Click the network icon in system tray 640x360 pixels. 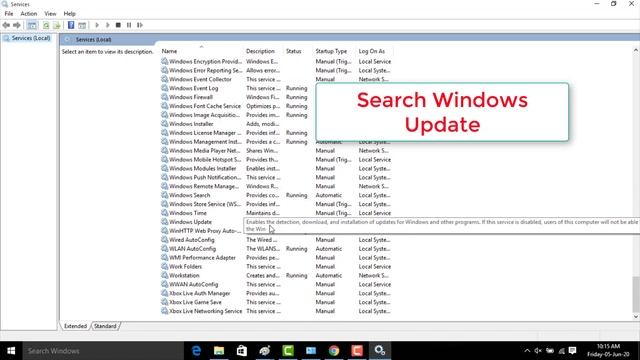coord(562,351)
